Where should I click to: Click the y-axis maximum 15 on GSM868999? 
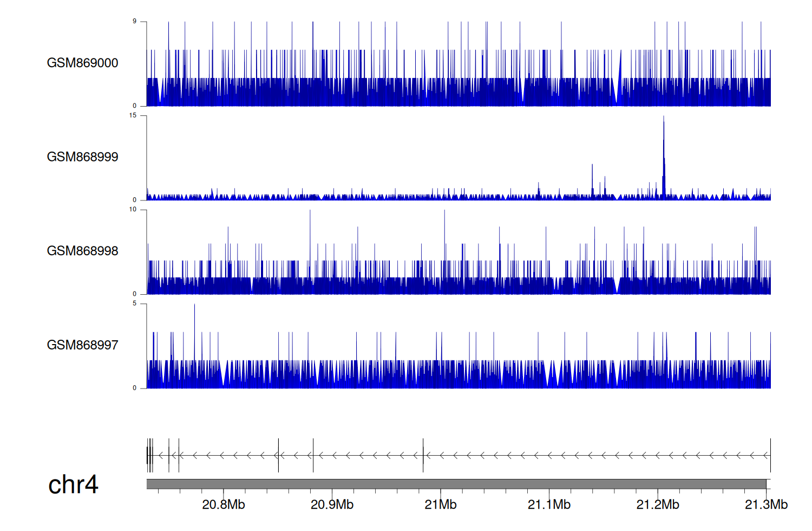pos(133,115)
